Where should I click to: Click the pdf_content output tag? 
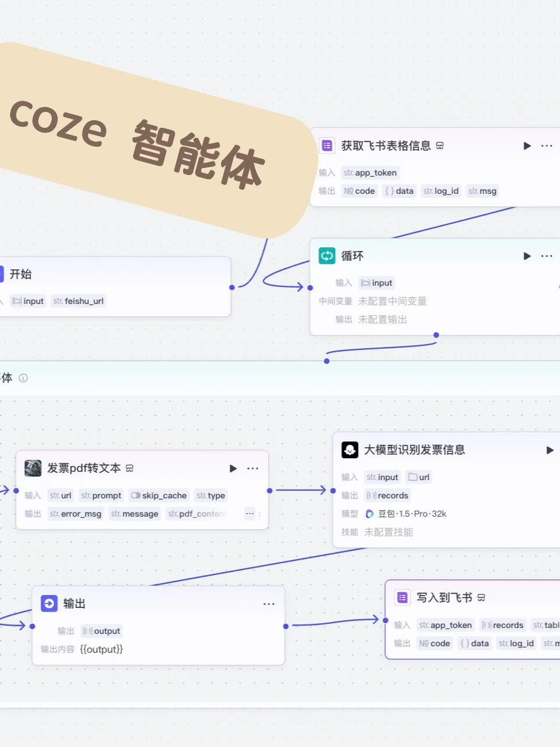(x=197, y=514)
